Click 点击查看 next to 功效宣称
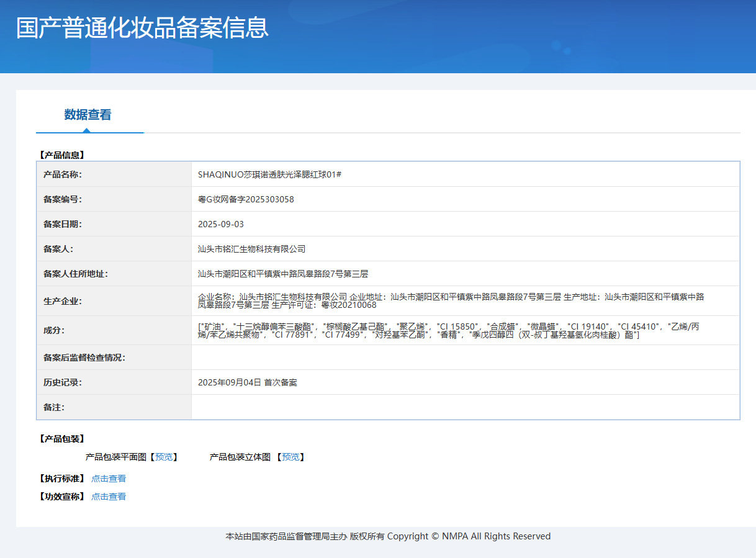 point(109,497)
